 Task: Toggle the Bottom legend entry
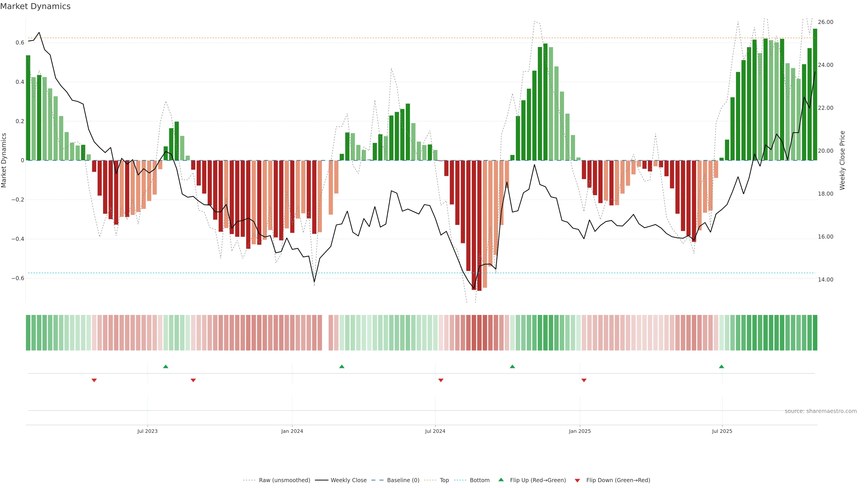(479, 480)
